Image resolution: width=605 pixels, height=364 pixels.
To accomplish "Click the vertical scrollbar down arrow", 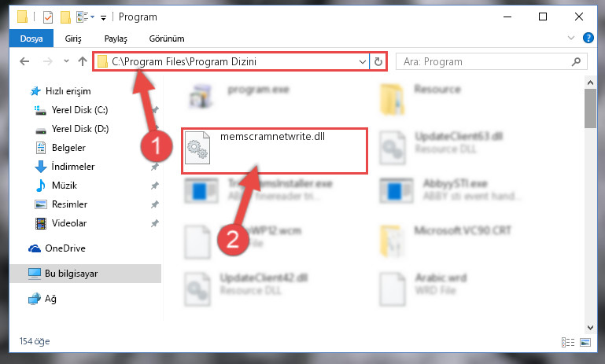I will tap(590, 327).
